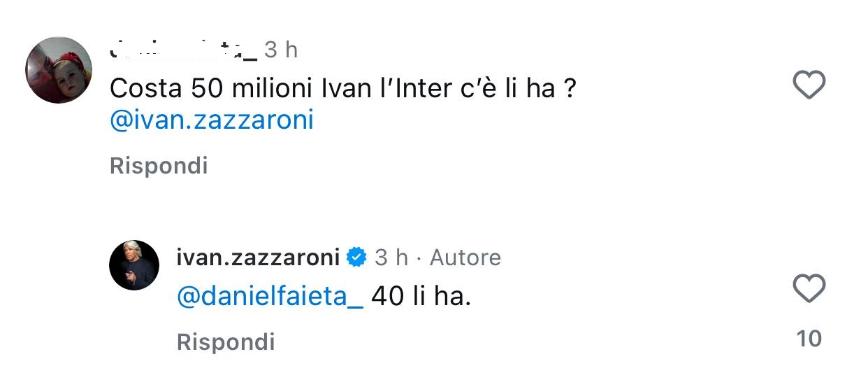Open the @ivan.zazzaroni mention link

[212, 121]
